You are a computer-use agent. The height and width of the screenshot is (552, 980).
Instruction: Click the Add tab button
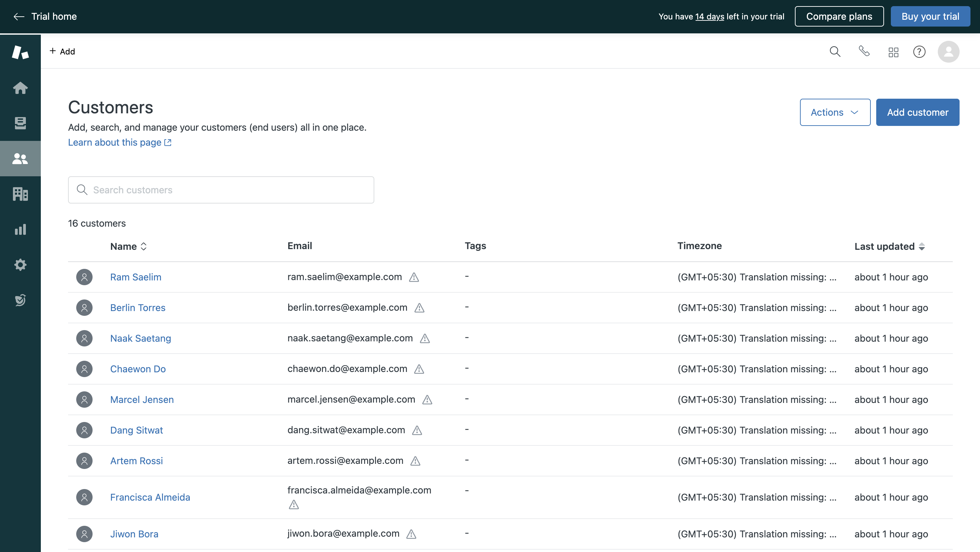coord(62,51)
